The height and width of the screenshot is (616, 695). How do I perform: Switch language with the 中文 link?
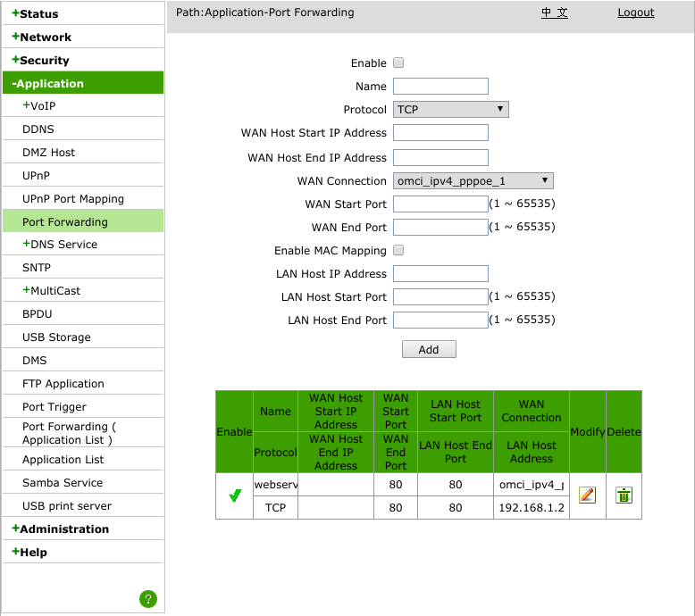(x=555, y=12)
